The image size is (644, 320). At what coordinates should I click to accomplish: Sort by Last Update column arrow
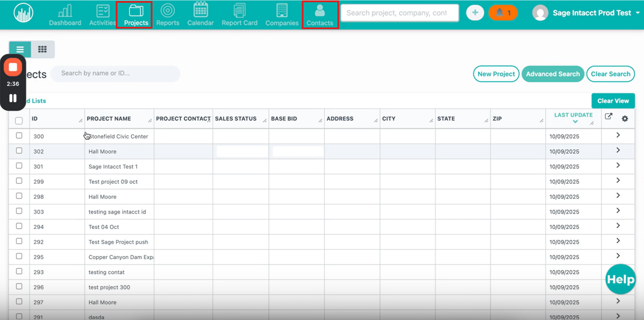point(575,122)
